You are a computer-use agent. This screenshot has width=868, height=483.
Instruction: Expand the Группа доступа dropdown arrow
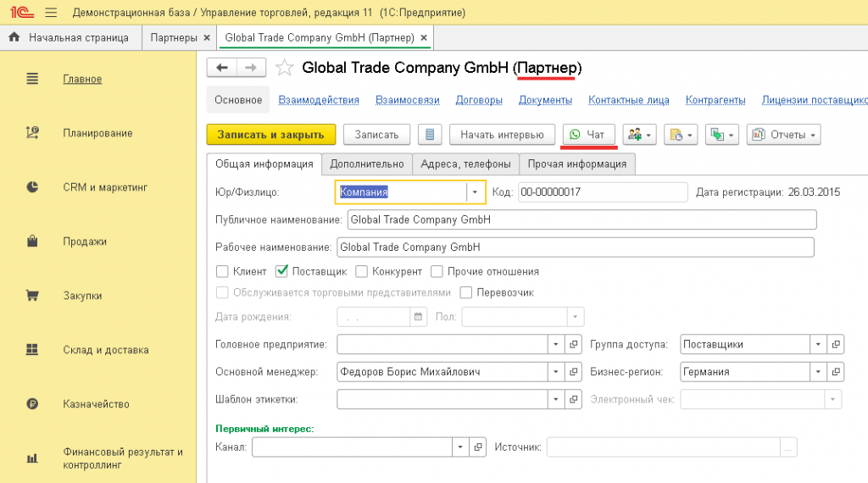coord(818,344)
